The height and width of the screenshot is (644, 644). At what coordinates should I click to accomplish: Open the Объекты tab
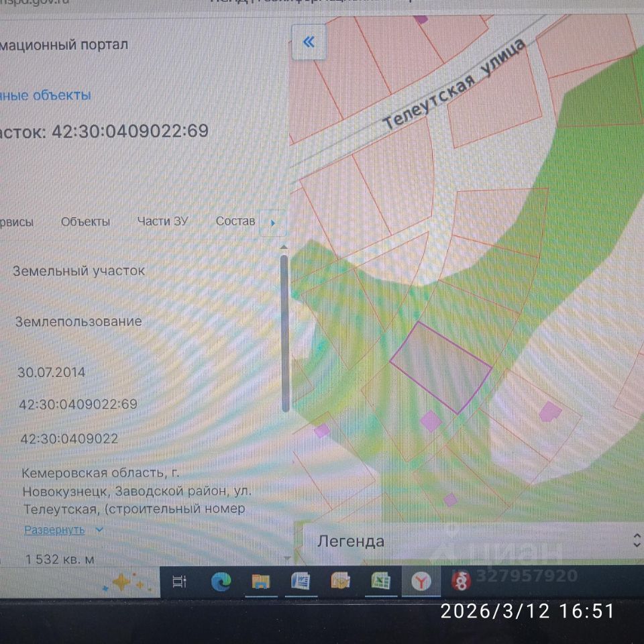click(x=85, y=222)
